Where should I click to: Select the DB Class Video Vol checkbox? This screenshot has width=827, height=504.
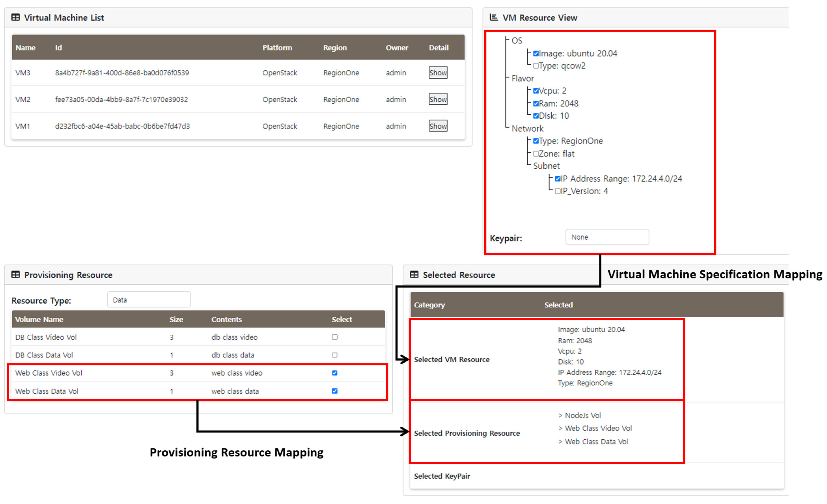point(335,337)
